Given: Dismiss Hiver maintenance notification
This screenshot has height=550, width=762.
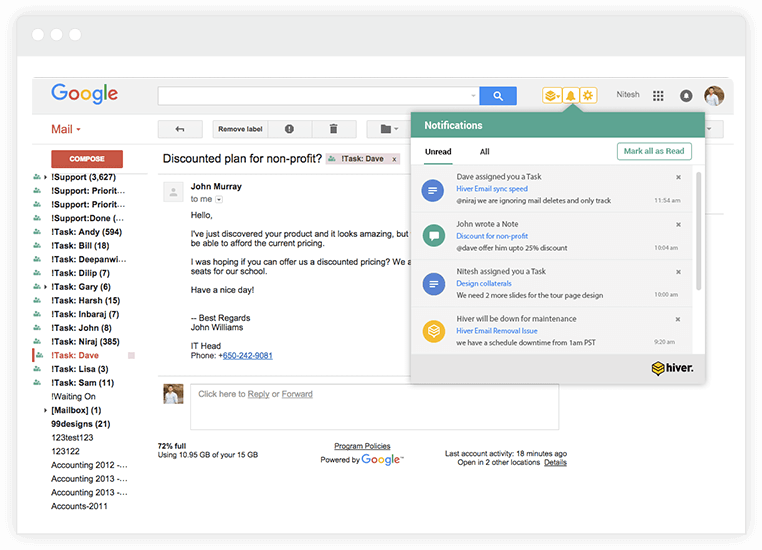Looking at the screenshot, I should [x=678, y=319].
